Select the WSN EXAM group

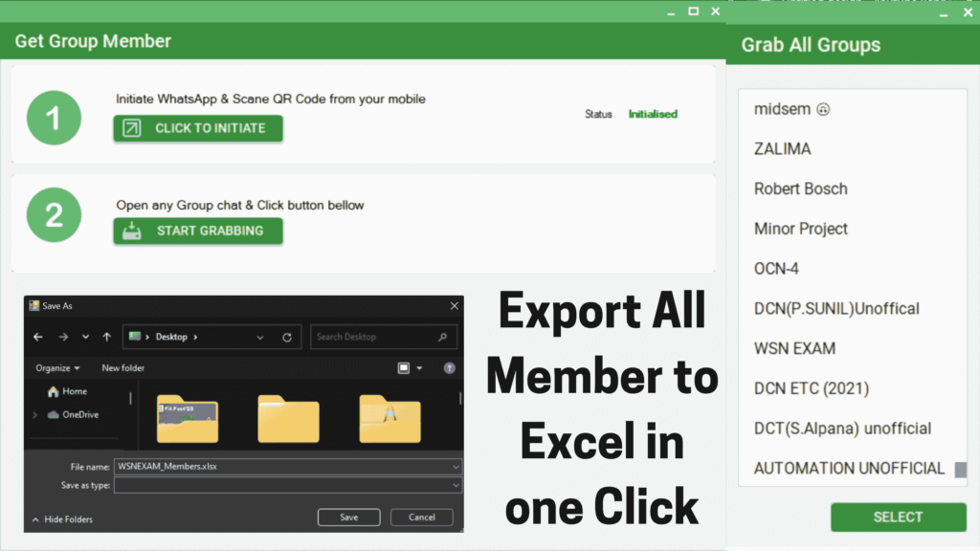click(794, 348)
